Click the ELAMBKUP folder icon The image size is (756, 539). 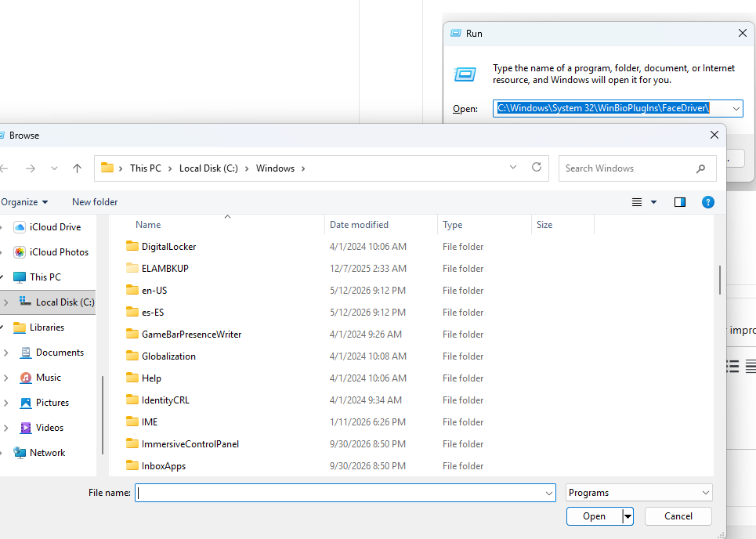132,268
